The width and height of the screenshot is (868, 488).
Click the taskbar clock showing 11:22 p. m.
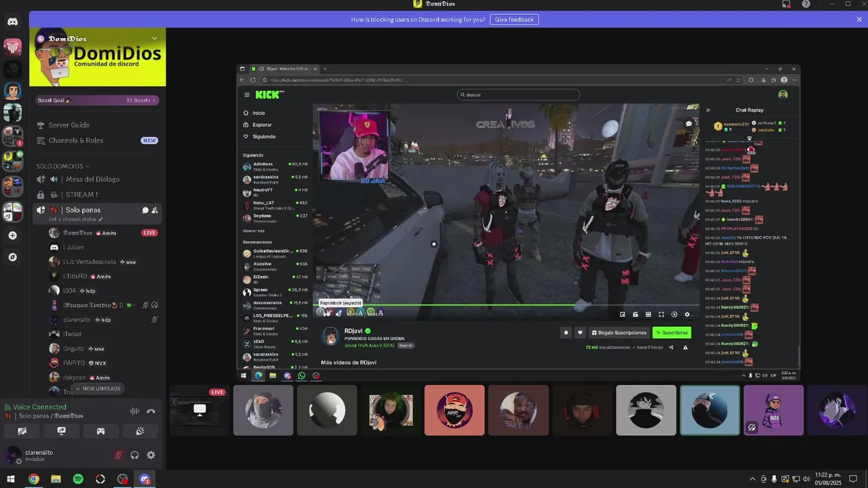pos(827,479)
